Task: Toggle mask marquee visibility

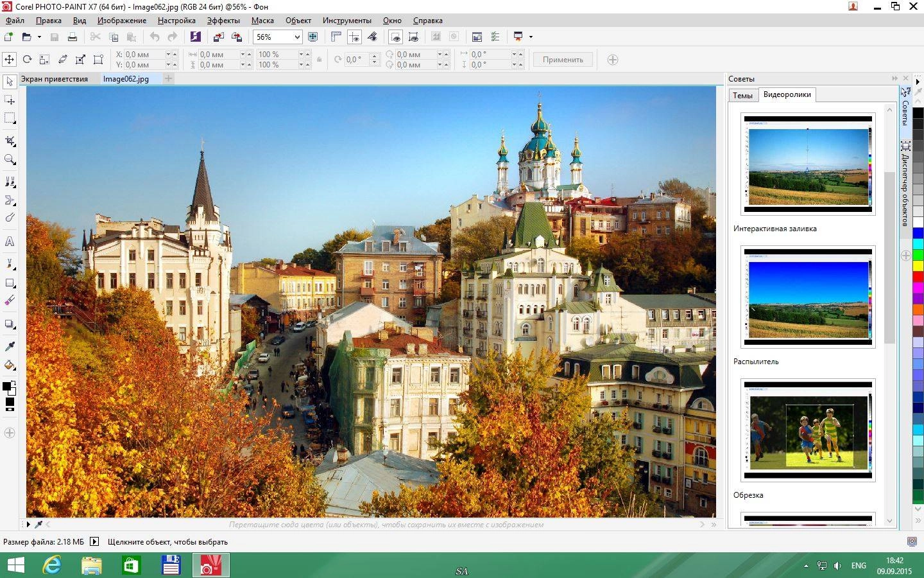Action: (x=395, y=37)
